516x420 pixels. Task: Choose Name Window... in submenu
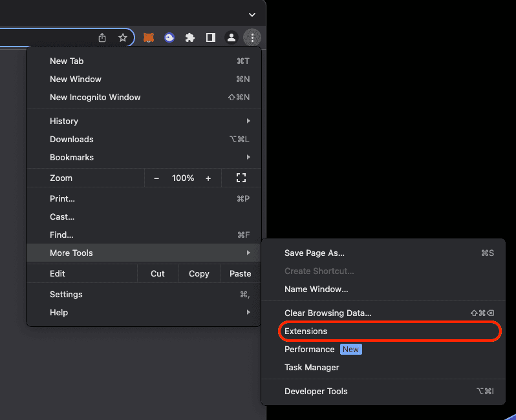pos(383,289)
